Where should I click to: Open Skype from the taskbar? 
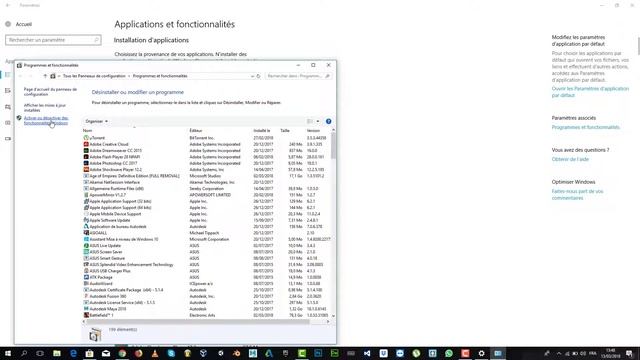tap(171, 353)
